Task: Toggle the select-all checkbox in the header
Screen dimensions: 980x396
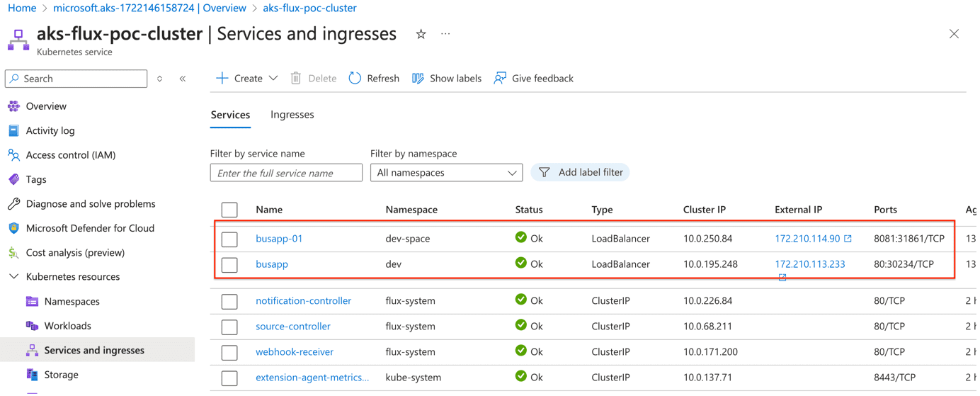Action: pyautogui.click(x=229, y=210)
